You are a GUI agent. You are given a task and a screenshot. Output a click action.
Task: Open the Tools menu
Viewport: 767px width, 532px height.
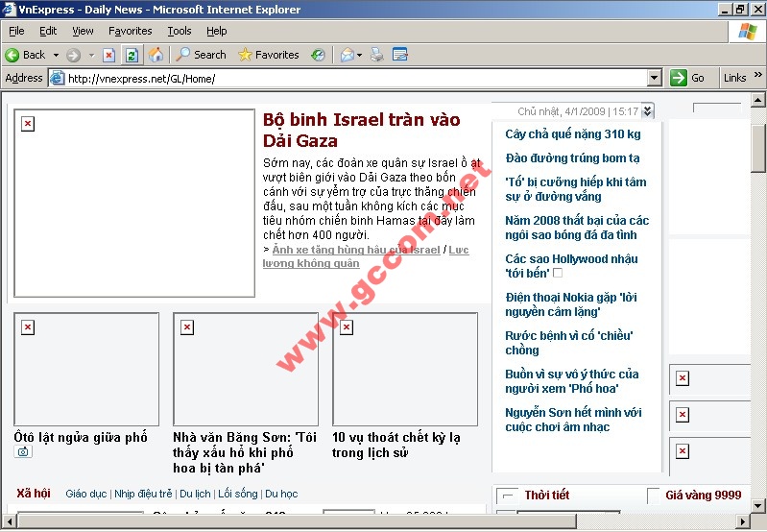tap(180, 31)
